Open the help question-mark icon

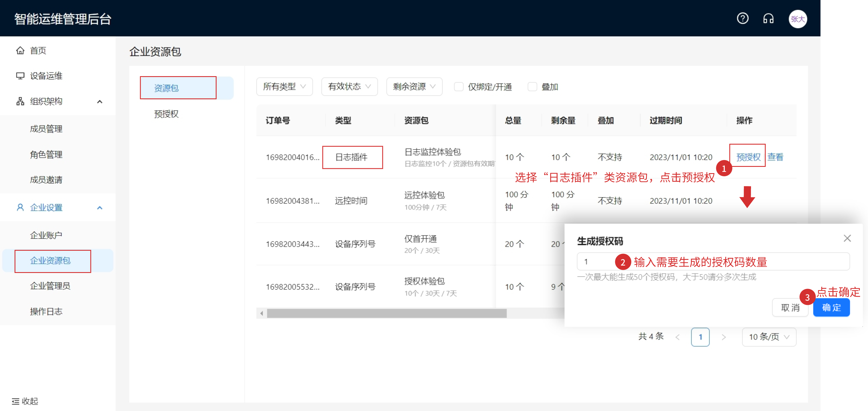click(742, 18)
